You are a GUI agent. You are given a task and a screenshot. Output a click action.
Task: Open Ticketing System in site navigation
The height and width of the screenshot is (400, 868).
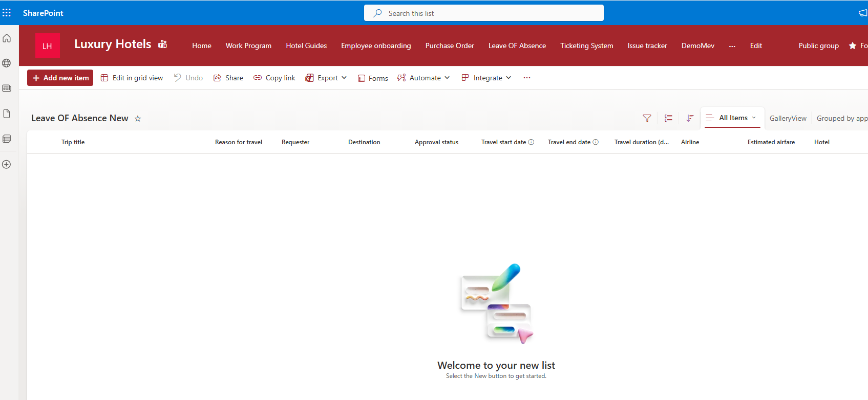point(586,46)
